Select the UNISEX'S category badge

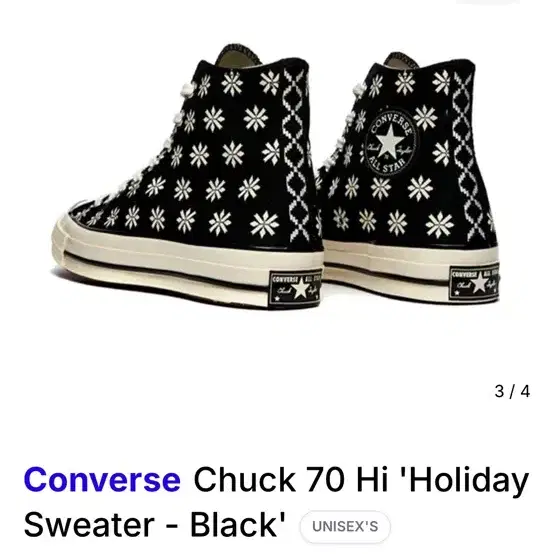point(345,526)
